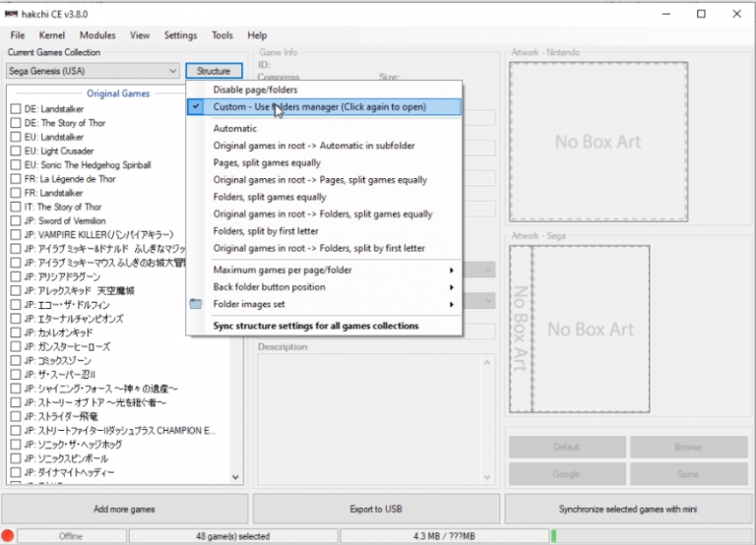This screenshot has height=545, width=756.
Task: Click 'Sync structure settings for all games collections'
Action: click(315, 326)
